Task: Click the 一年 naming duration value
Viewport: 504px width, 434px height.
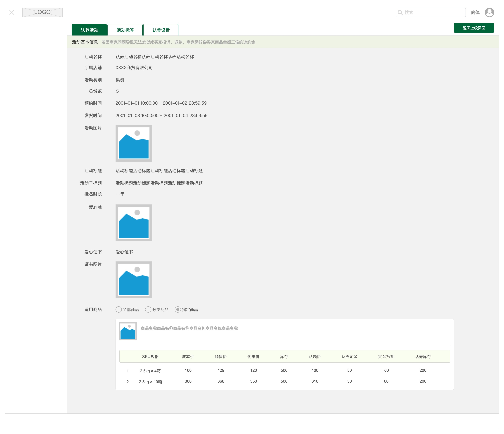Action: [120, 194]
